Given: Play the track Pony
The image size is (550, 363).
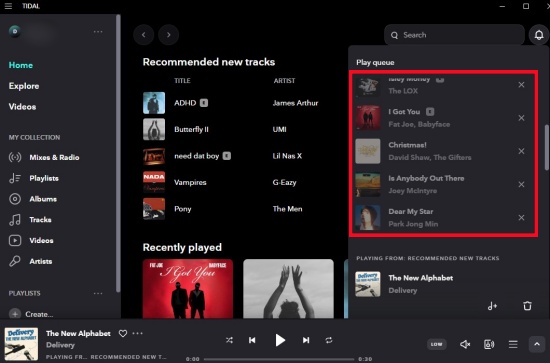Looking at the screenshot, I should (x=183, y=209).
